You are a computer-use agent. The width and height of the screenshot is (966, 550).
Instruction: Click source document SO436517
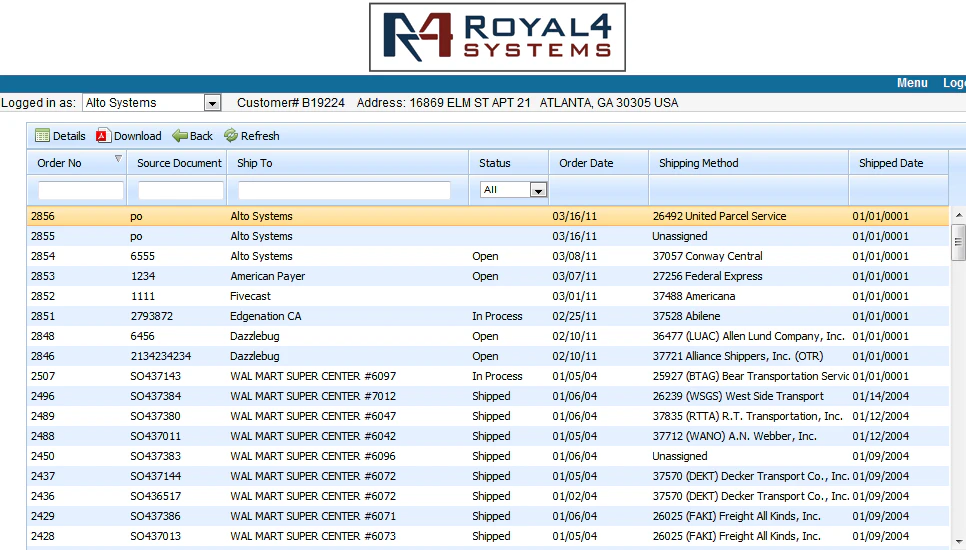pyautogui.click(x=155, y=496)
